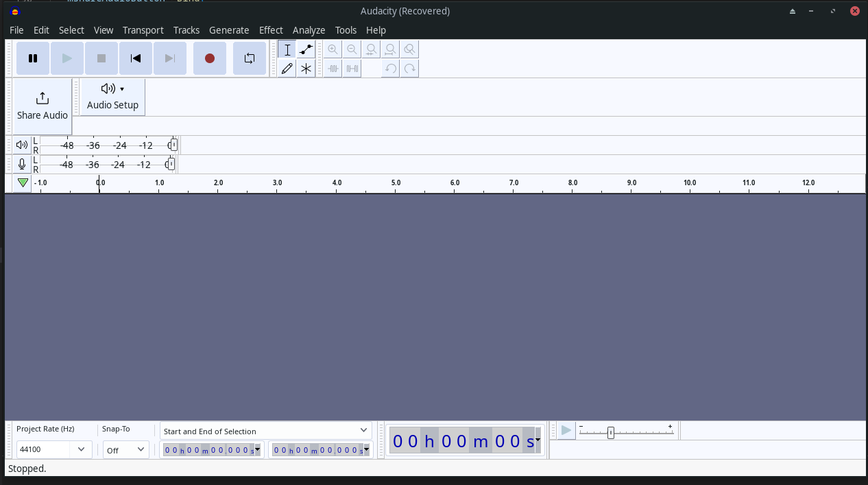Open the Audio Setup dropdown

pos(112,96)
